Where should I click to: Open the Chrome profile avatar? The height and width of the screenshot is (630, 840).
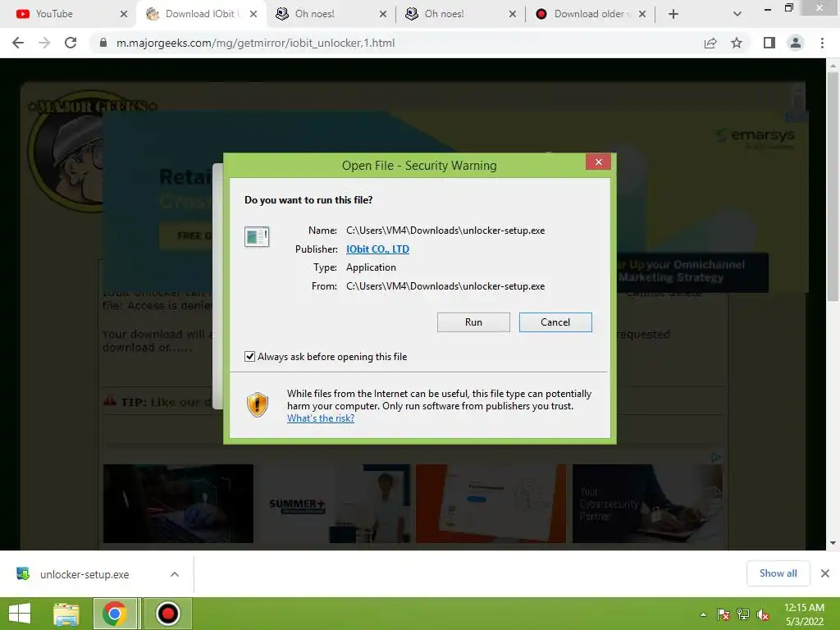(x=796, y=43)
